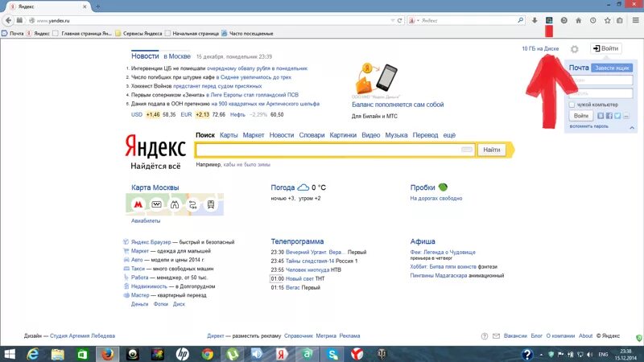This screenshot has width=644, height=362.
Task: Open Internet Explorer from the taskbar
Action: click(32, 354)
